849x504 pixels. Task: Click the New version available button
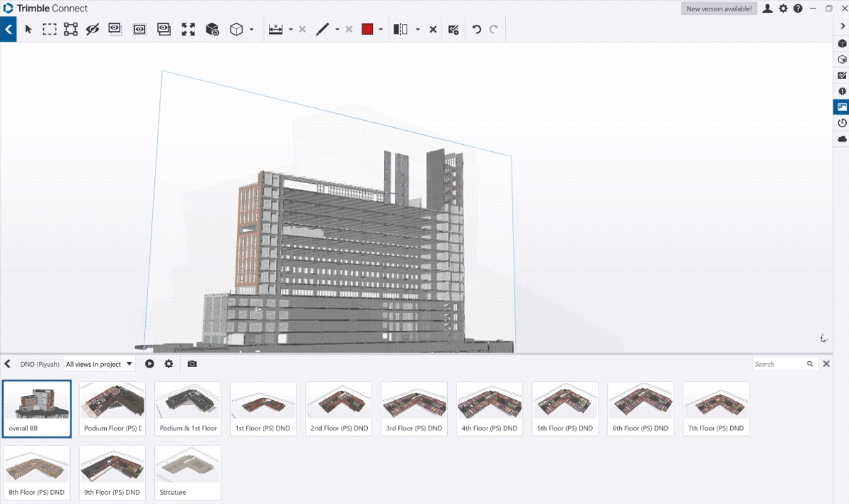coord(719,8)
